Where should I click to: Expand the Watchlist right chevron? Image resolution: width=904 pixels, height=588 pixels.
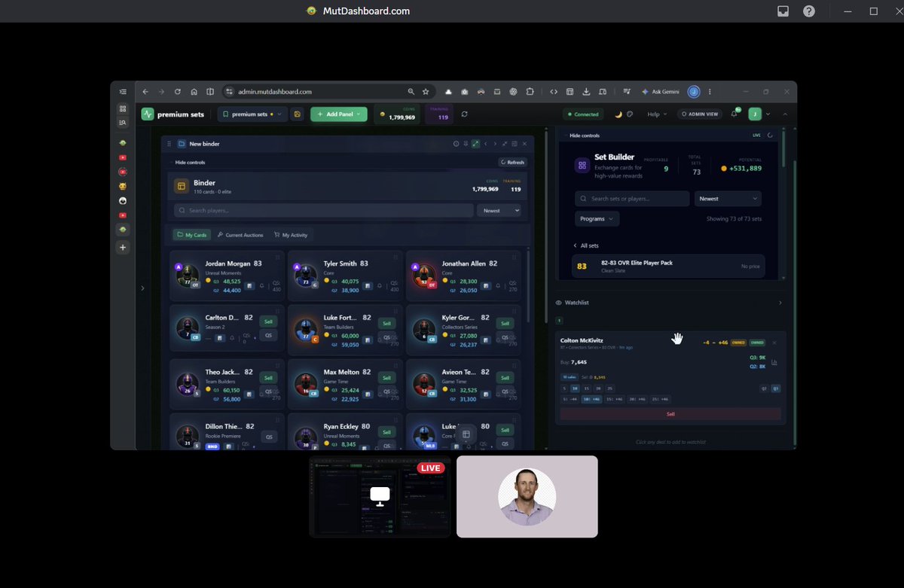point(780,303)
